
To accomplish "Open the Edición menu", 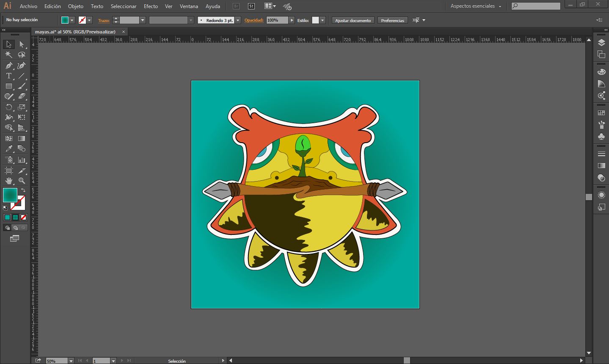I will (x=52, y=6).
